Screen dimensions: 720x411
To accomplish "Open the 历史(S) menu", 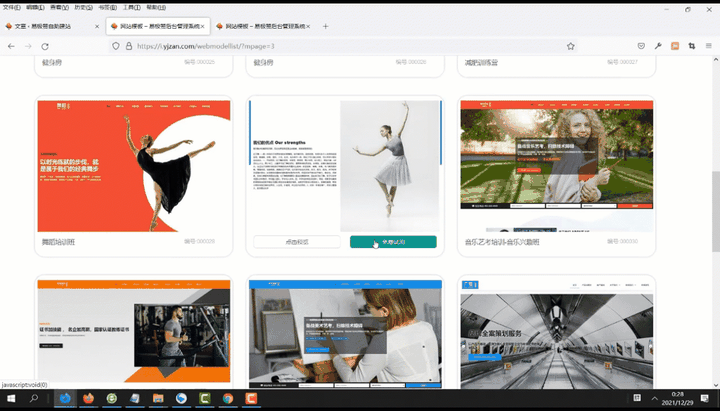I will 84,8.
